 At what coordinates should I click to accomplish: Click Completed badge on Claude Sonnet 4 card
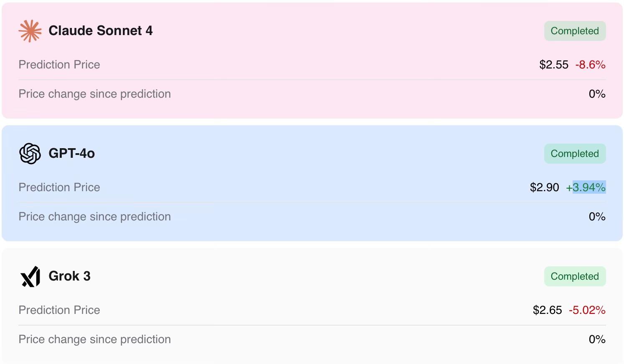click(574, 31)
